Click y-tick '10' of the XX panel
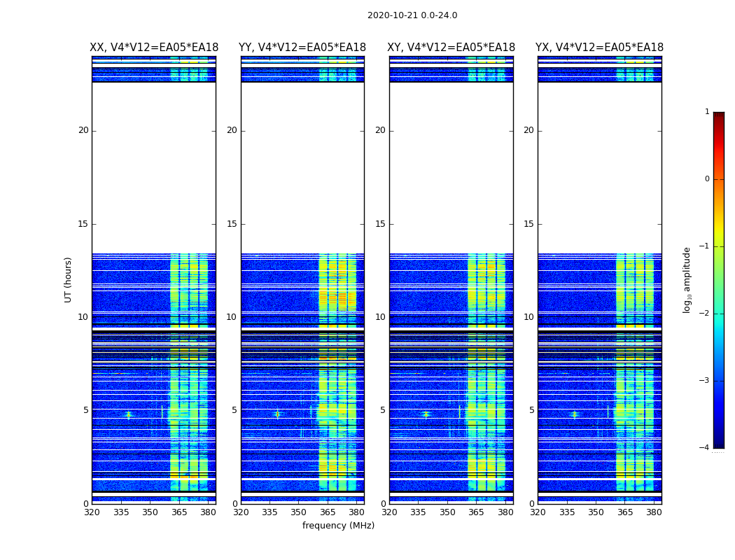 [x=83, y=317]
